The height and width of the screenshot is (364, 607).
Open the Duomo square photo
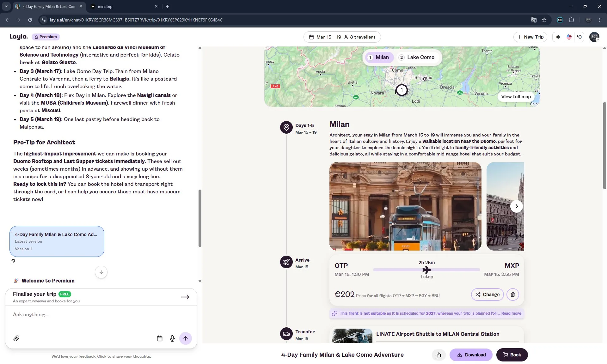(x=505, y=206)
